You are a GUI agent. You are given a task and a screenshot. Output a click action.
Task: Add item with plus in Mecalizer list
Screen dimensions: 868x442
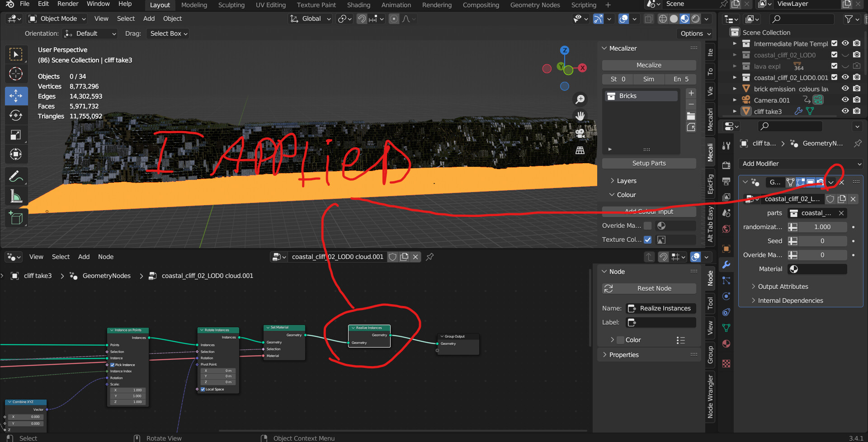coord(691,93)
